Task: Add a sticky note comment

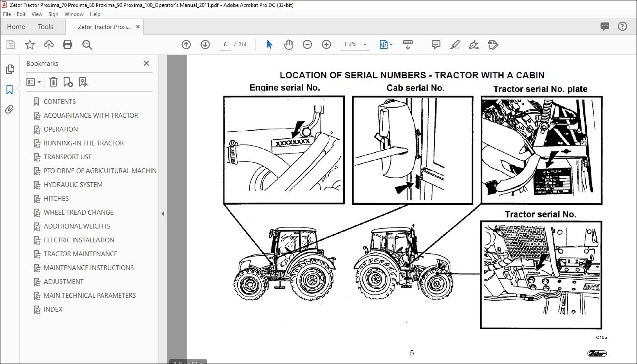Action: click(x=436, y=45)
